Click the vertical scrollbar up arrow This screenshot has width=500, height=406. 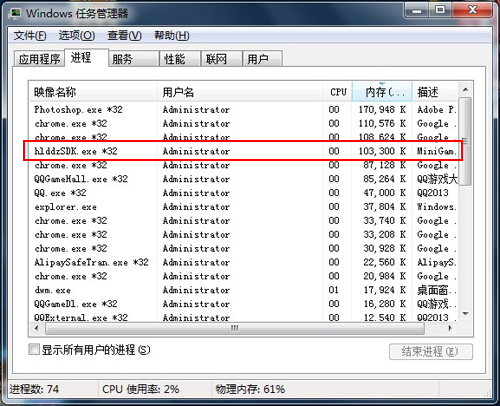coord(465,90)
